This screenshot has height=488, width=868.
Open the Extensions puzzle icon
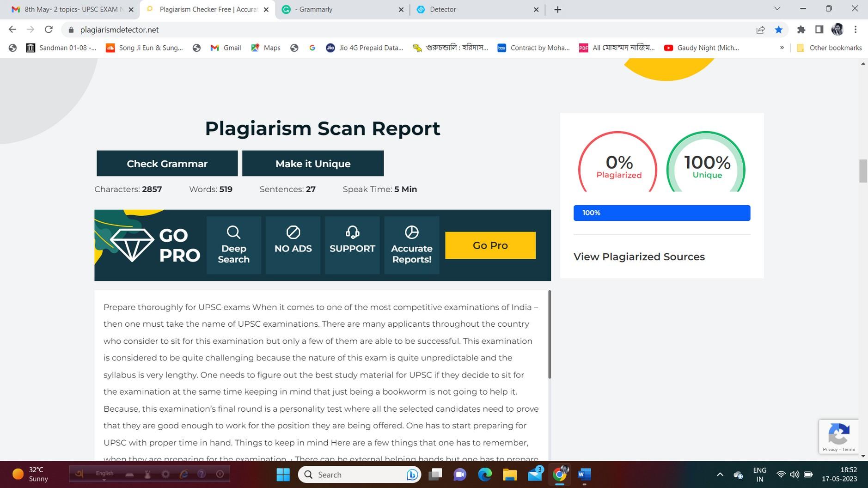point(801,30)
